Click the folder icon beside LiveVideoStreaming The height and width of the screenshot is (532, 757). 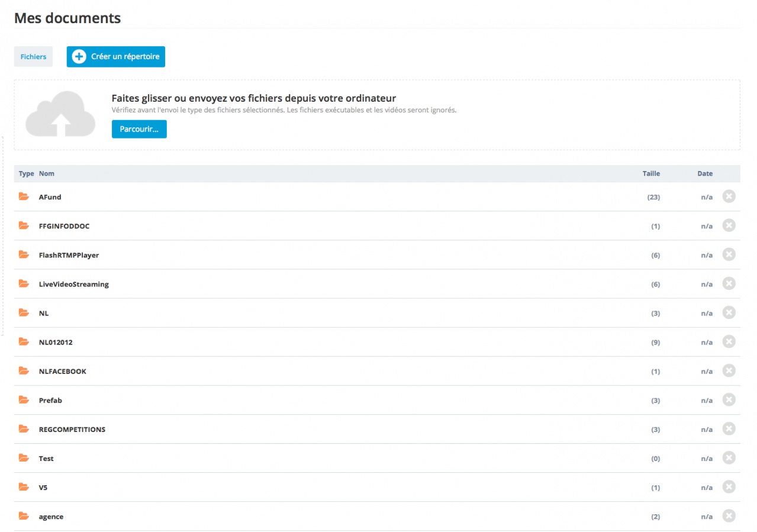24,283
